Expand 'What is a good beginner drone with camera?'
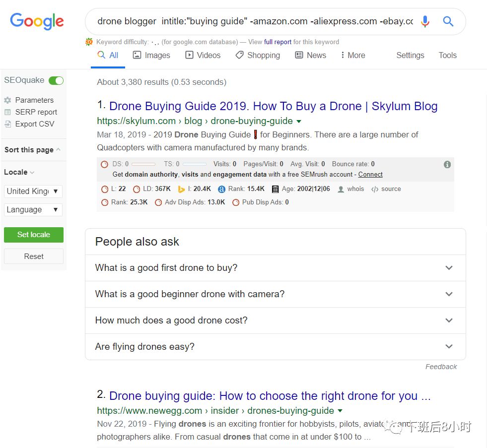Image resolution: width=487 pixels, height=448 pixels. 275,294
